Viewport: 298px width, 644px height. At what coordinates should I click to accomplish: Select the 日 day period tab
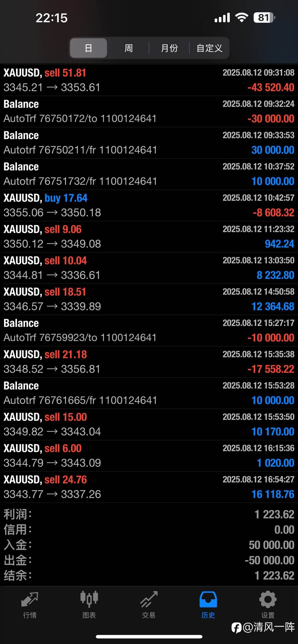point(88,48)
